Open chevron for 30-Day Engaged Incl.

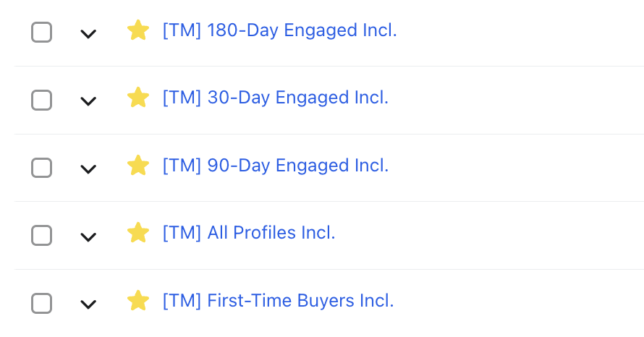(x=88, y=101)
